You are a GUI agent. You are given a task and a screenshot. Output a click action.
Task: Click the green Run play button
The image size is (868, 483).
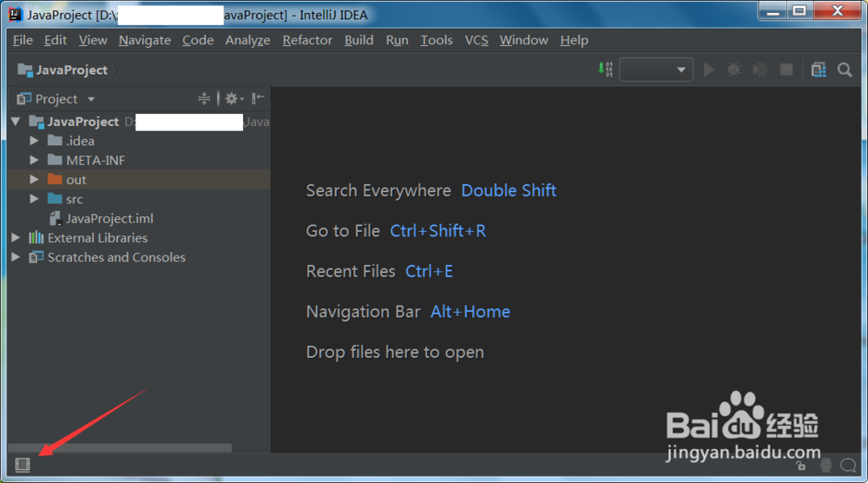[x=708, y=69]
